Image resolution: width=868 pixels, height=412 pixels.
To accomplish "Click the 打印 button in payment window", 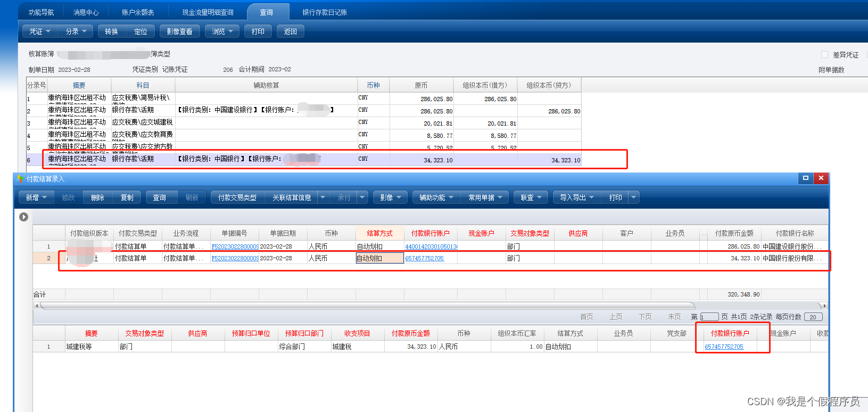I will [x=616, y=197].
